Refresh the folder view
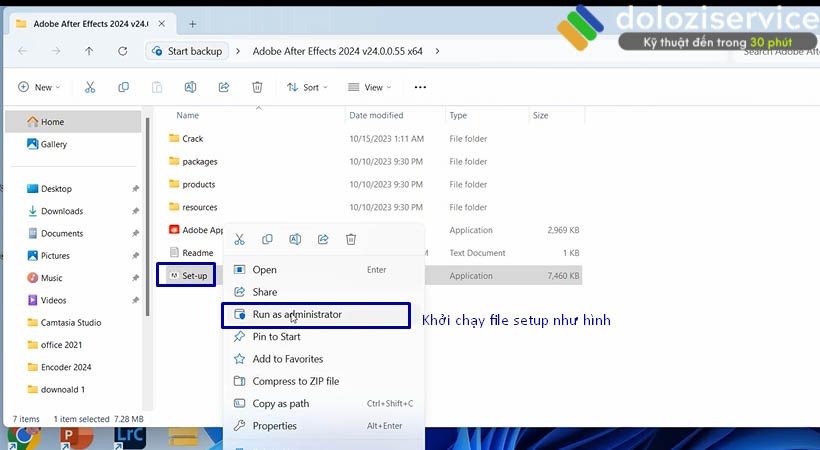 pyautogui.click(x=123, y=51)
